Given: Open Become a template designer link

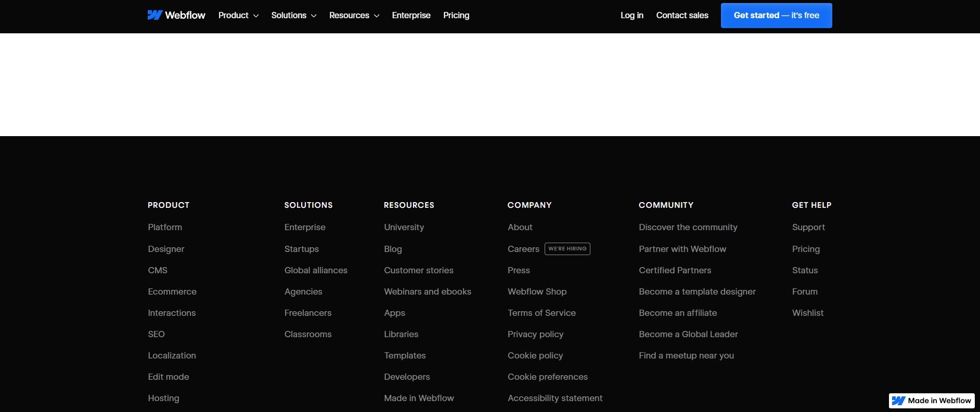Looking at the screenshot, I should point(697,291).
